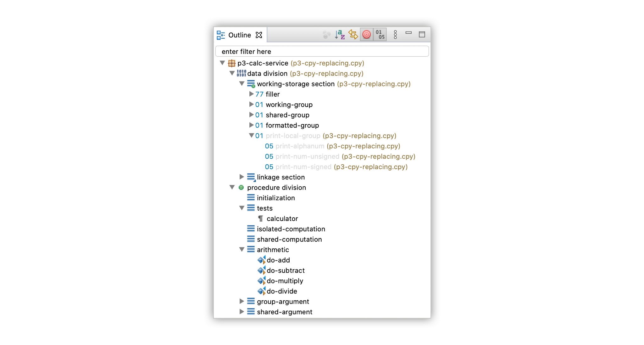The image size is (644, 345).
Task: Toggle the red target toolbar button
Action: (x=366, y=35)
